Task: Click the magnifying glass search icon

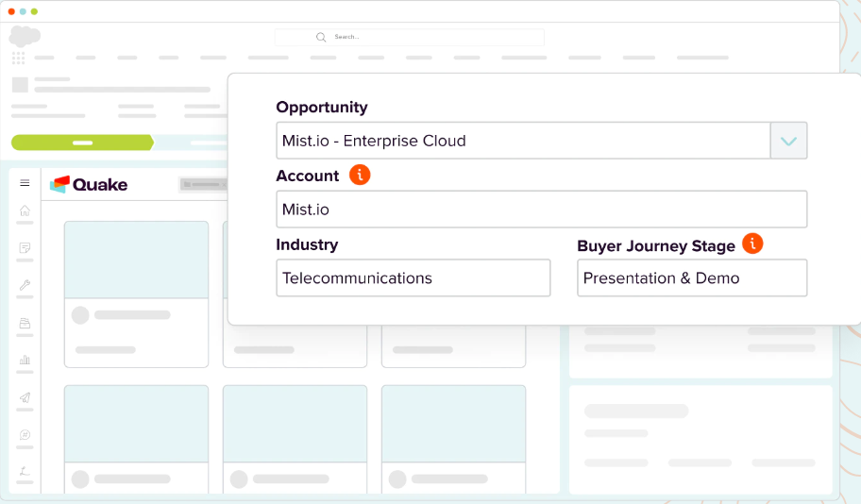Action: point(321,37)
